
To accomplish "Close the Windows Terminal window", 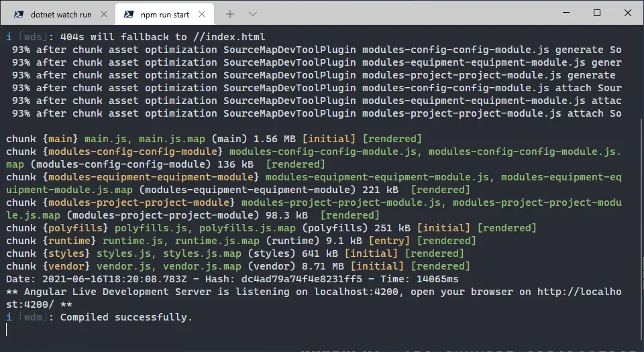I will coord(627,13).
